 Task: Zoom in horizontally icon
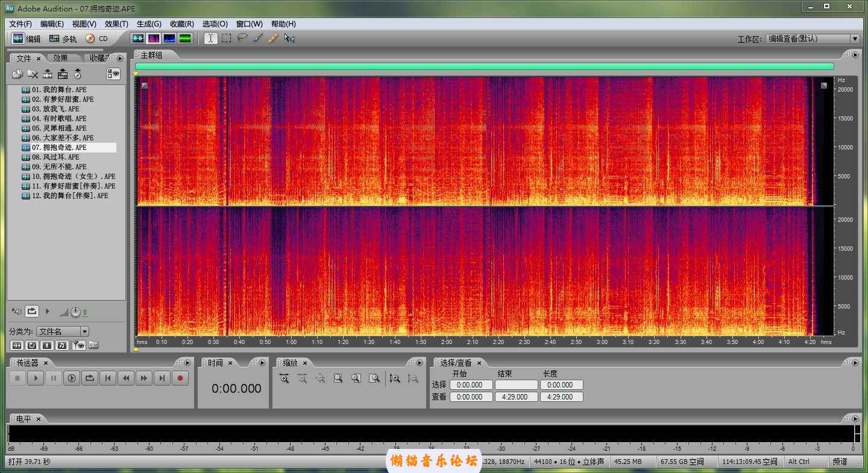coord(284,378)
